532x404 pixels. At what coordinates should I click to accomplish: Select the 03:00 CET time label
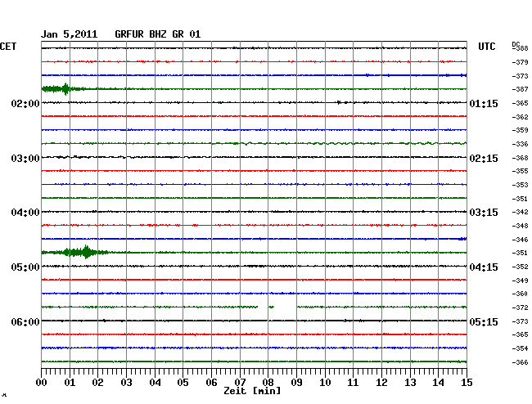25,159
